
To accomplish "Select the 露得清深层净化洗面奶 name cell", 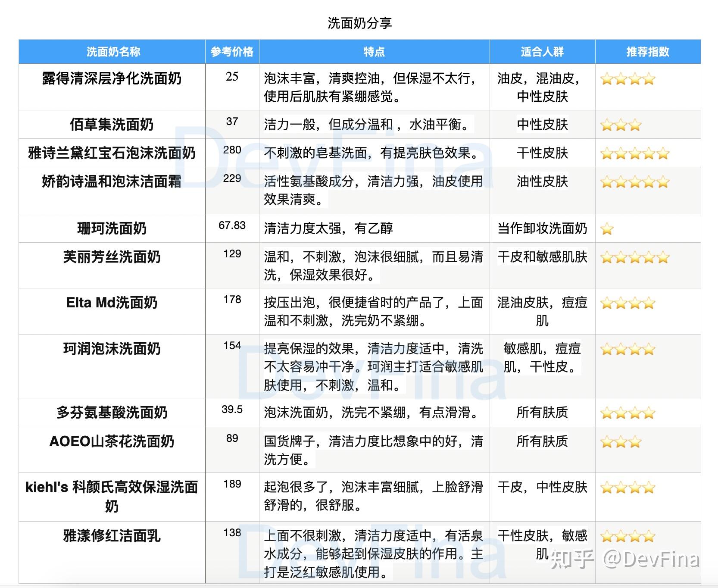I will [112, 87].
